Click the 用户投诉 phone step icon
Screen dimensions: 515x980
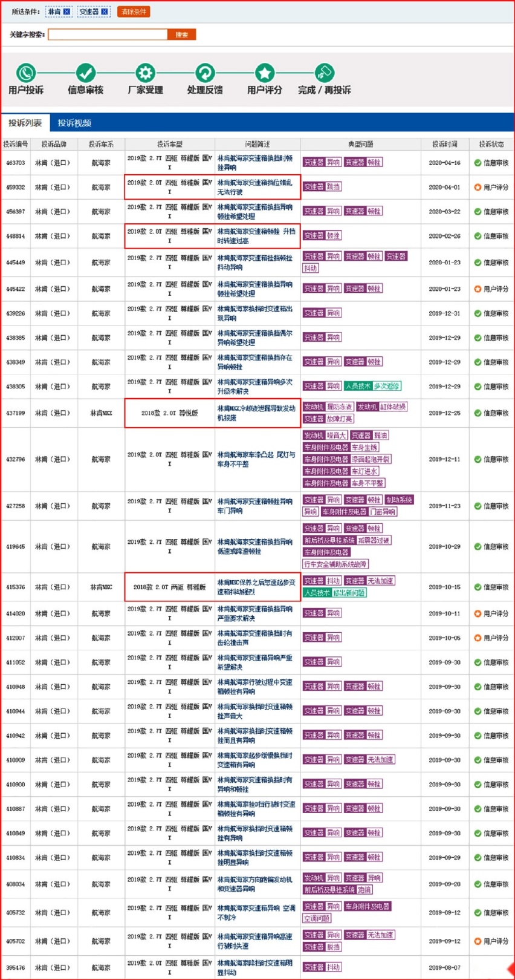pos(26,73)
